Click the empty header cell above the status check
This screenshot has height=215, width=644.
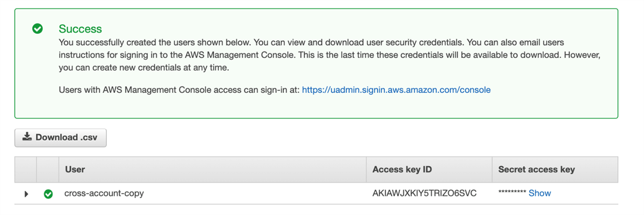pos(48,169)
